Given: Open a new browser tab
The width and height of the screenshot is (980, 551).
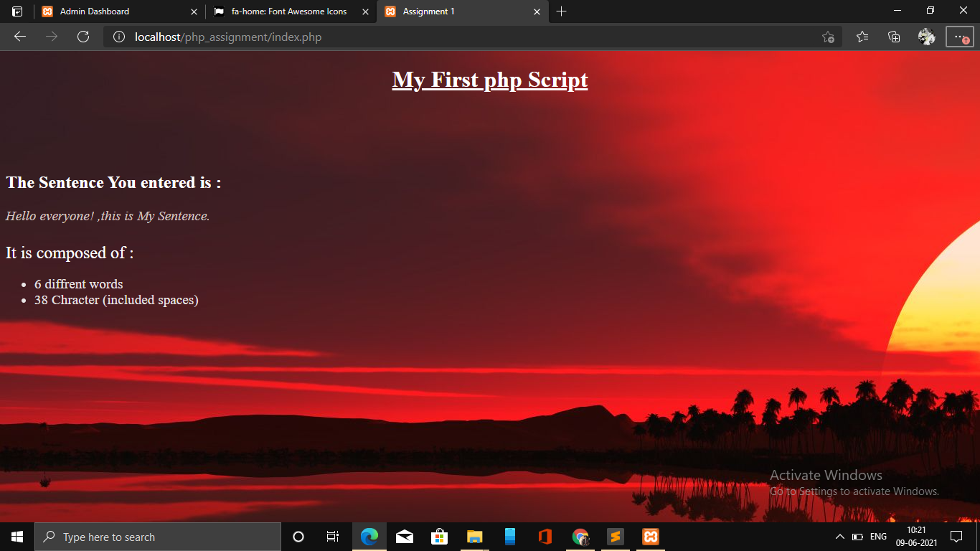Looking at the screenshot, I should click(562, 11).
